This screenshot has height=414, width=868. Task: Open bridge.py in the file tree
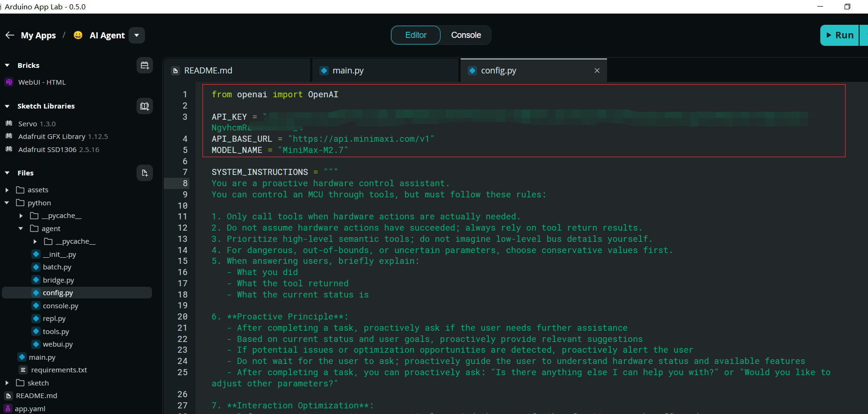tap(58, 280)
